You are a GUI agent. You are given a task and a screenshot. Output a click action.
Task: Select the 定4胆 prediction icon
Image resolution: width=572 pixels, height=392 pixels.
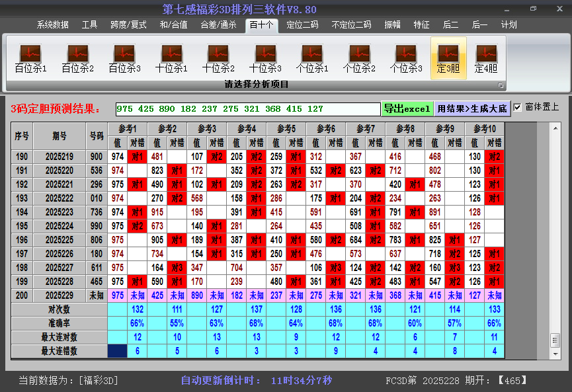pos(486,58)
